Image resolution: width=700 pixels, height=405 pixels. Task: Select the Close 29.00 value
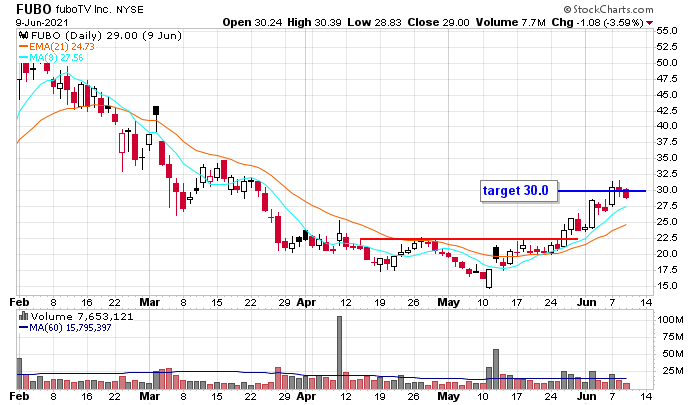438,22
